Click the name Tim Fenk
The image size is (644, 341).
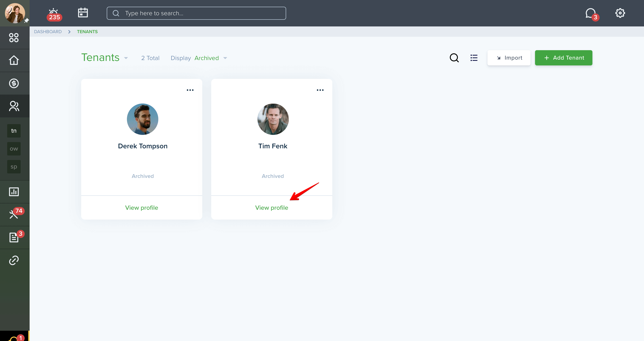[273, 146]
